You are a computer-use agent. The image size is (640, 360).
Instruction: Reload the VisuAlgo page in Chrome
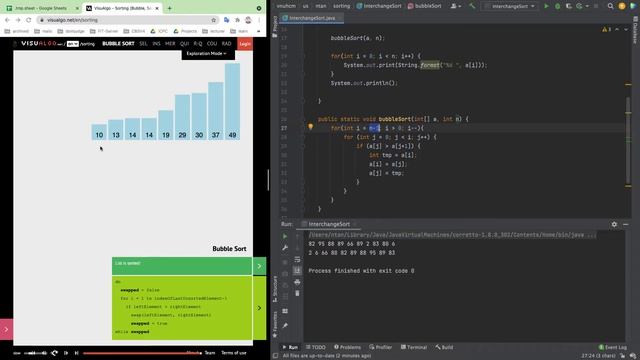point(29,20)
